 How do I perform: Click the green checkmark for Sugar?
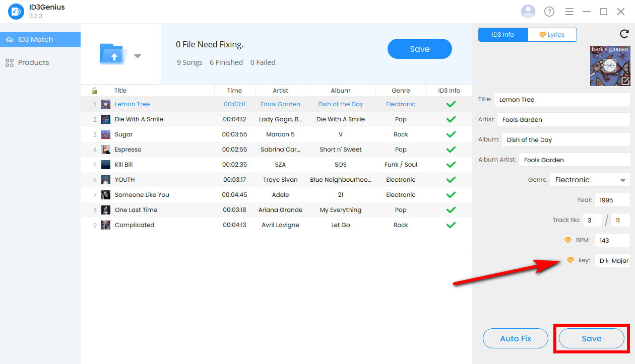[451, 134]
